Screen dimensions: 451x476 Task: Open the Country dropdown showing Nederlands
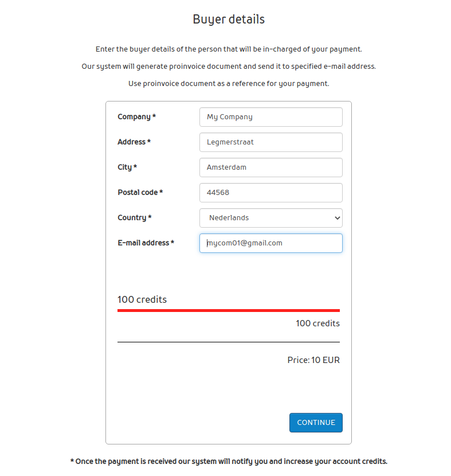point(270,218)
